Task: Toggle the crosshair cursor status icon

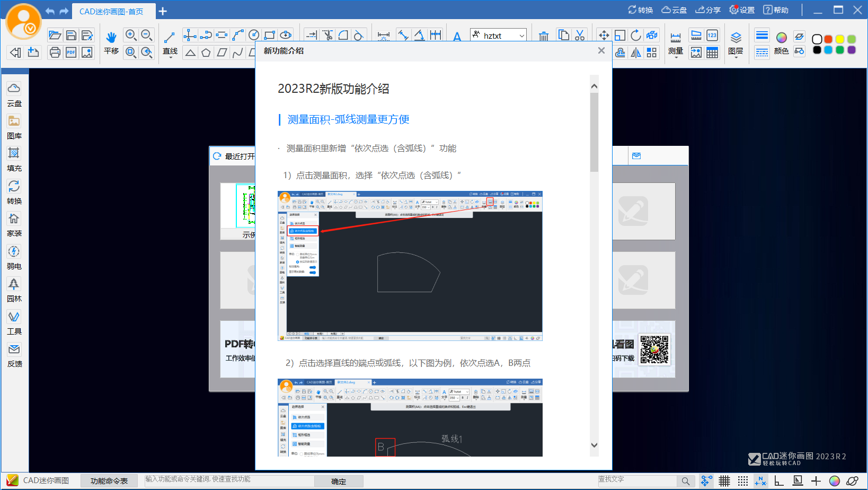Action: pos(816,481)
